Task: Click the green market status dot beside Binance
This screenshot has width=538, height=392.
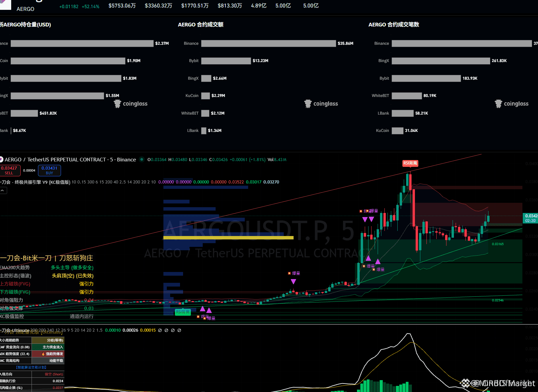Action: pyautogui.click(x=142, y=159)
